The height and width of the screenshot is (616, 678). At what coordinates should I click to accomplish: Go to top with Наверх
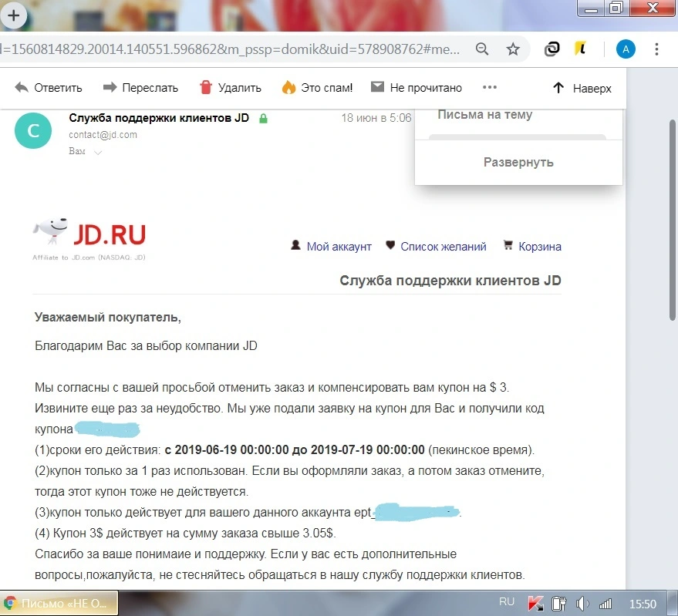[582, 88]
